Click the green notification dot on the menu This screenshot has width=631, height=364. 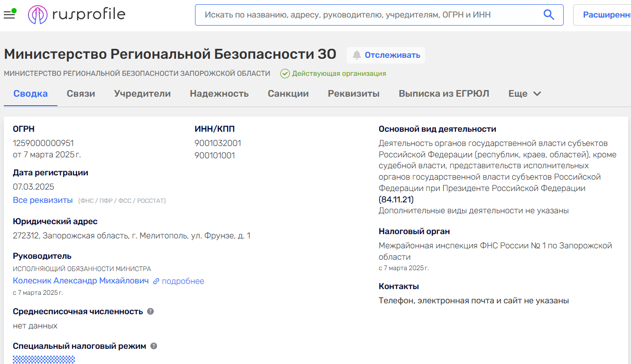14,10
